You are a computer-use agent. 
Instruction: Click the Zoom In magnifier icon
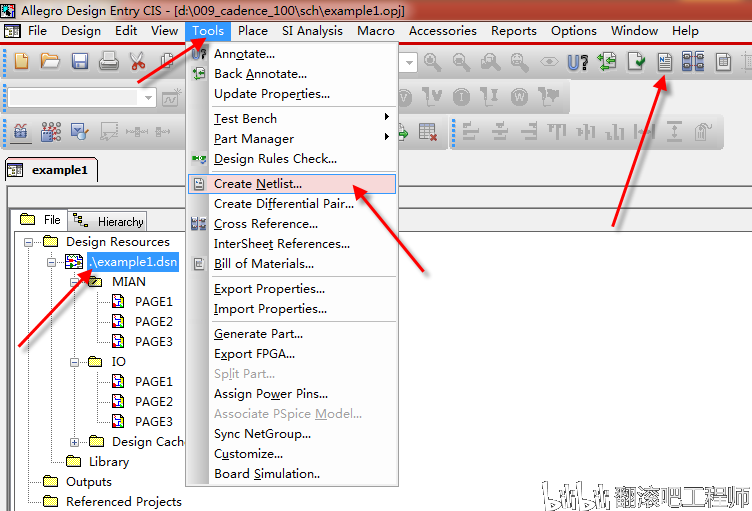pos(432,62)
